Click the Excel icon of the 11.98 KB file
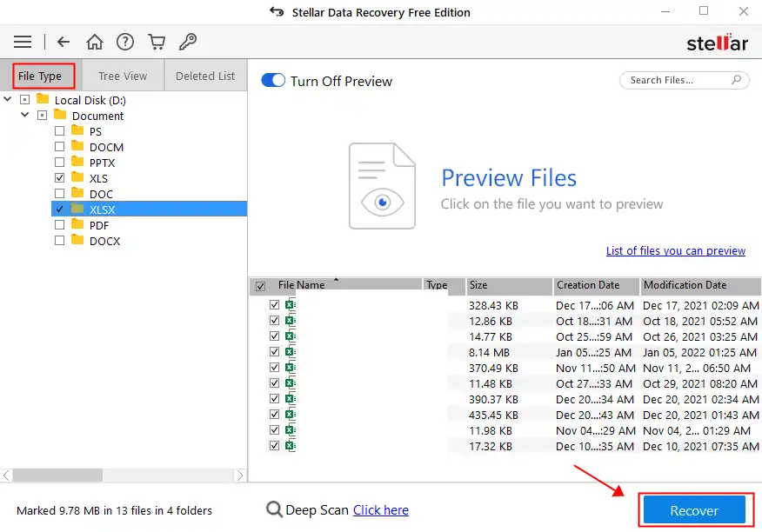 click(x=291, y=430)
